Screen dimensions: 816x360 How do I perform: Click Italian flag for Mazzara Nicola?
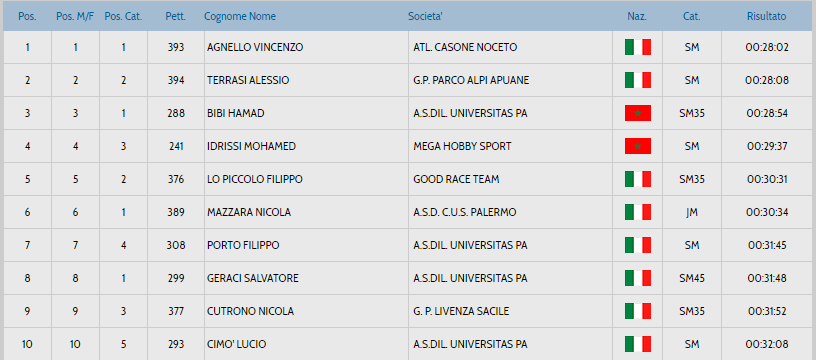tap(638, 212)
